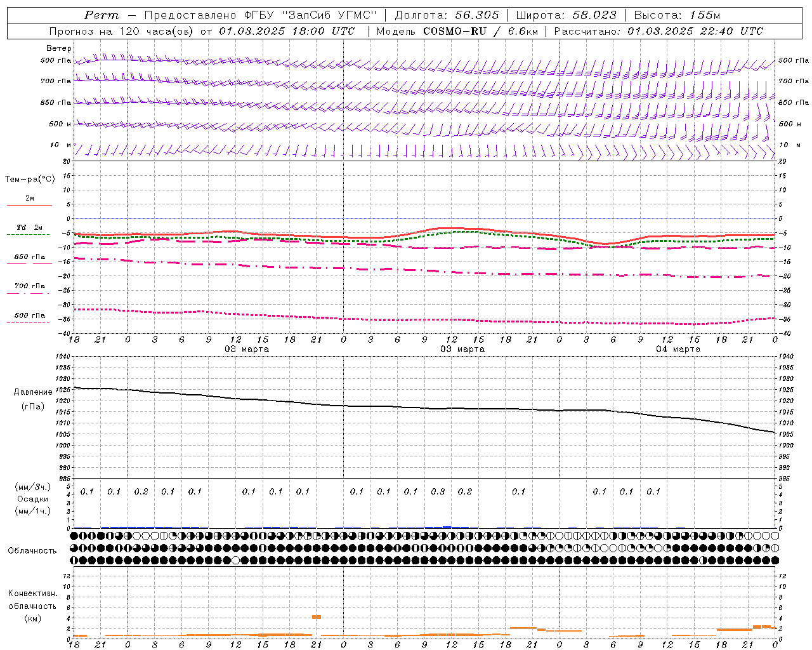This screenshot has height=650, width=812.
Task: Click the date label "04 марта"
Action: [x=678, y=349]
